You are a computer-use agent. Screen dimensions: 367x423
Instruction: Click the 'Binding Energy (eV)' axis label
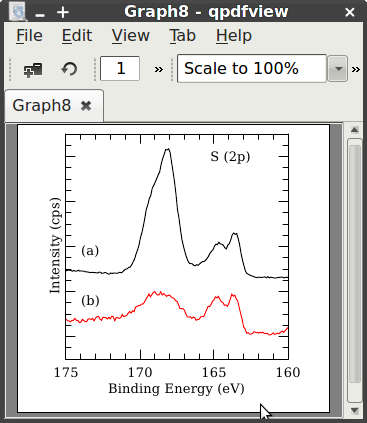(176, 389)
